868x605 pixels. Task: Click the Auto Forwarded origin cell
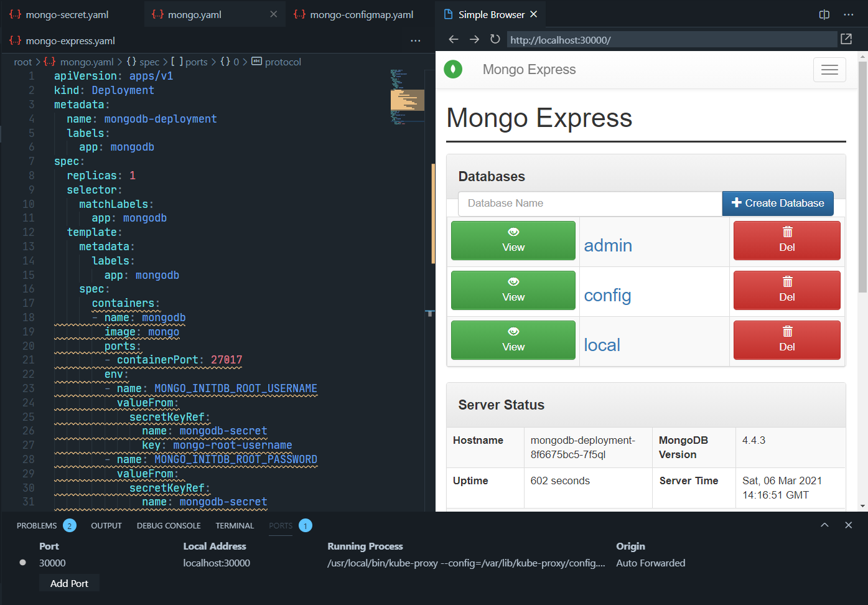click(651, 563)
